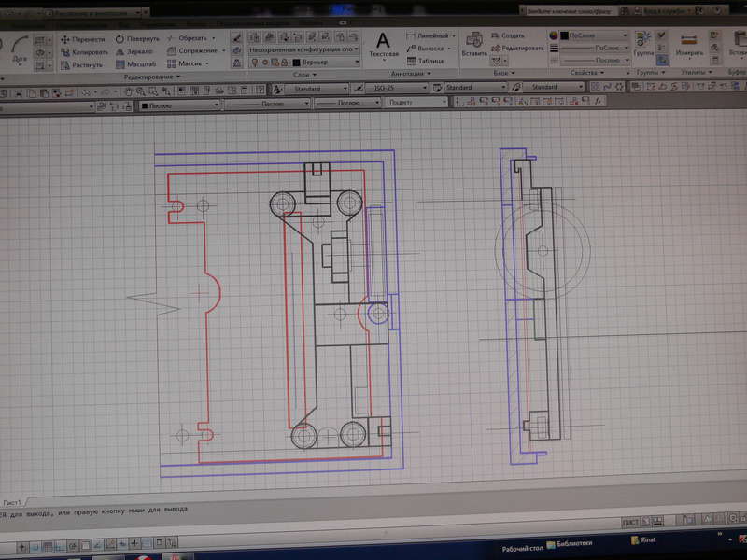Click the Pan hand icon in toolbar
This screenshot has width=747, height=560.
(128, 91)
